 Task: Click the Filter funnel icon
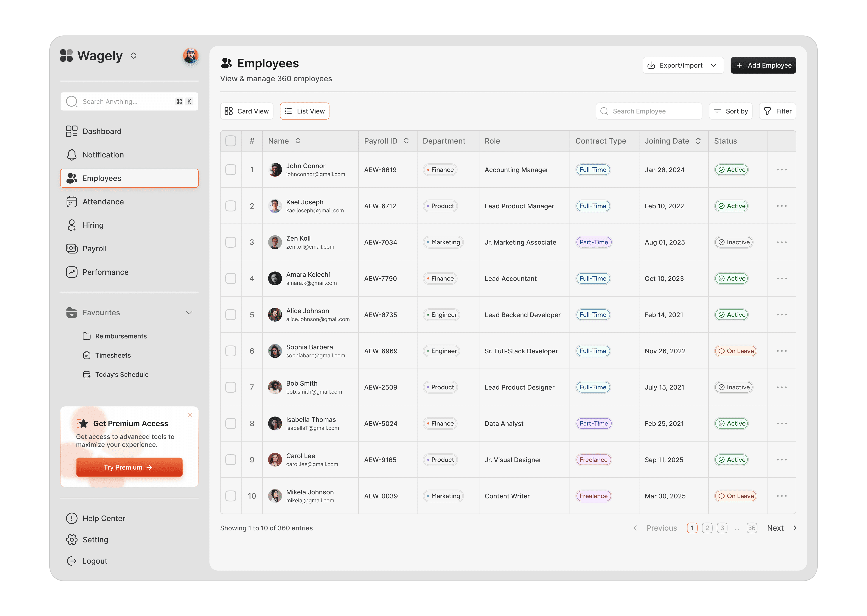click(x=767, y=111)
